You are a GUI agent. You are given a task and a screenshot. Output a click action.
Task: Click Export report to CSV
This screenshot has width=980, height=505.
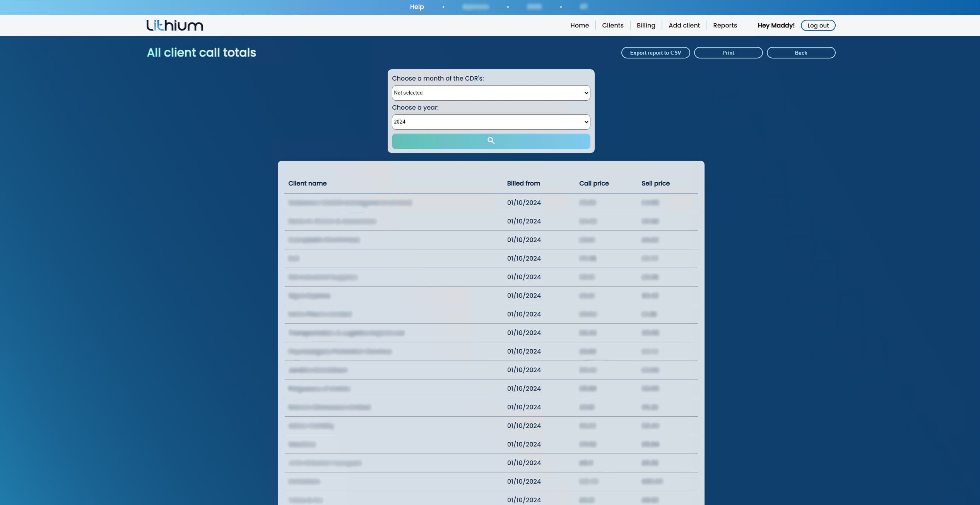(x=655, y=53)
